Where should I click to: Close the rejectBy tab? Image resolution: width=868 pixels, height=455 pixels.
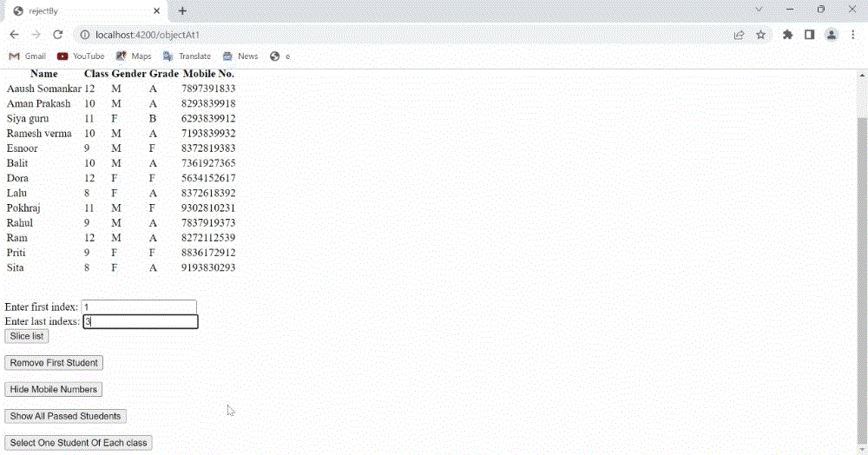click(x=156, y=11)
